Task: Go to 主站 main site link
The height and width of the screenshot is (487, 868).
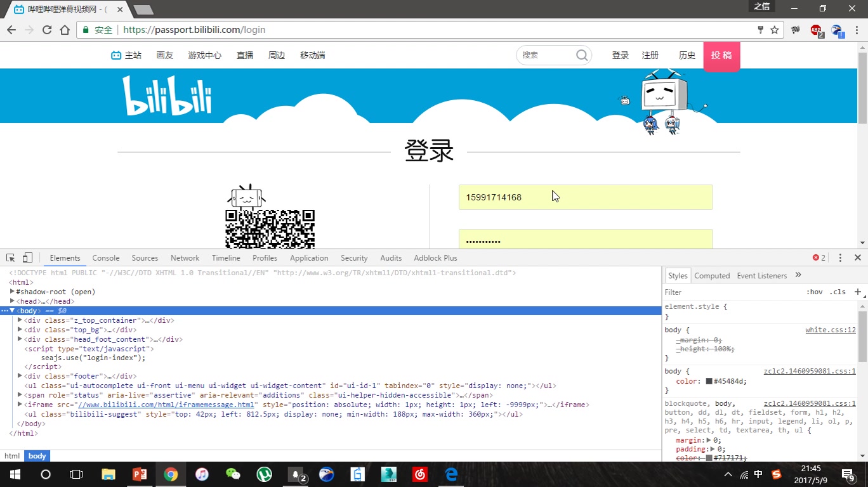Action: point(126,55)
